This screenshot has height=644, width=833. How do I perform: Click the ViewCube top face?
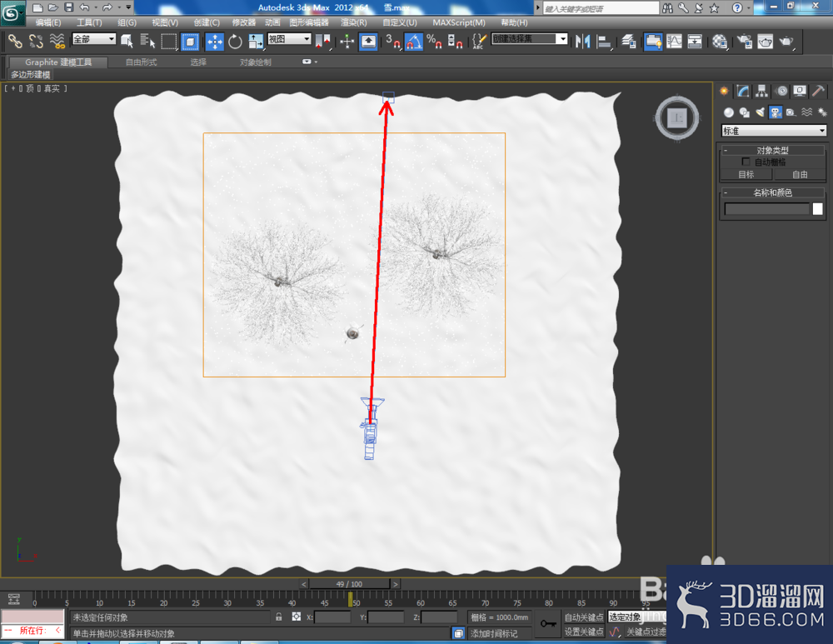[676, 118]
